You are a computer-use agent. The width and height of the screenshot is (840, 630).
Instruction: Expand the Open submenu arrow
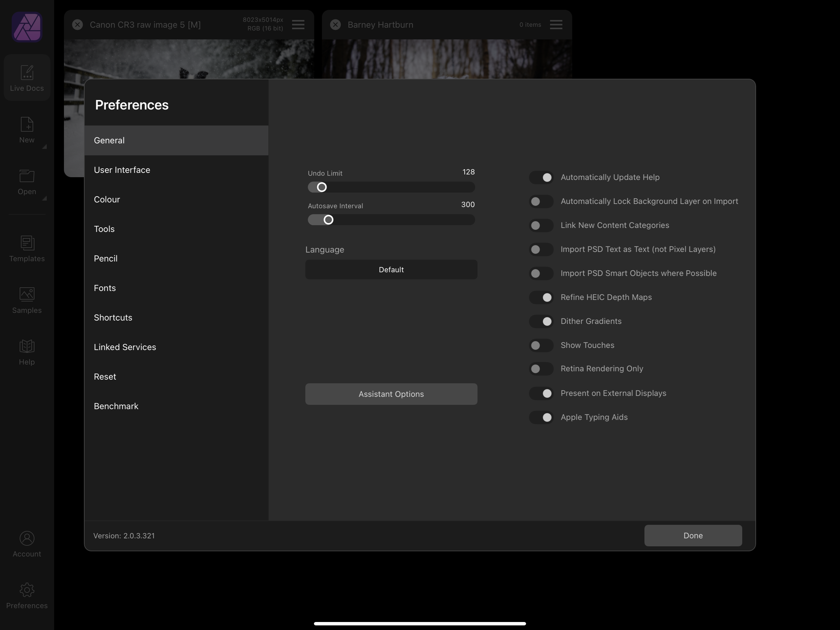(45, 198)
